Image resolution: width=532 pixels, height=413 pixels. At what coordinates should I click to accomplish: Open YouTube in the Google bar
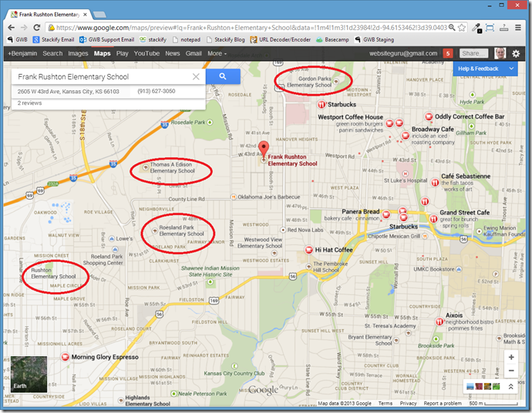[146, 54]
